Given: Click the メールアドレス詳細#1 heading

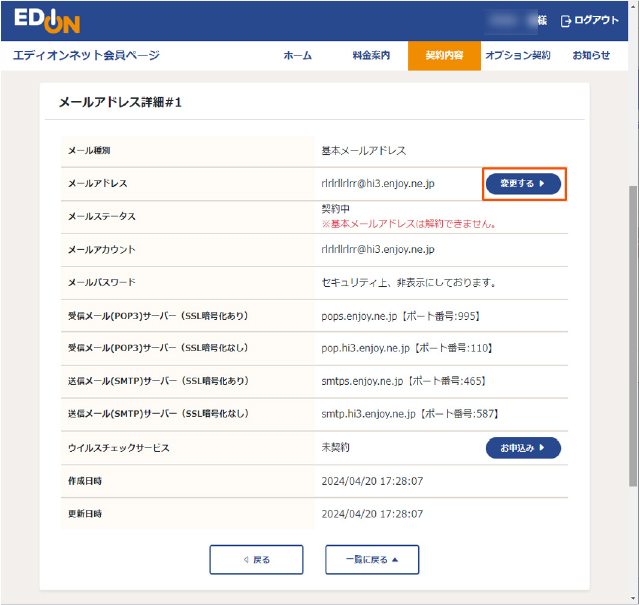Looking at the screenshot, I should coord(120,103).
